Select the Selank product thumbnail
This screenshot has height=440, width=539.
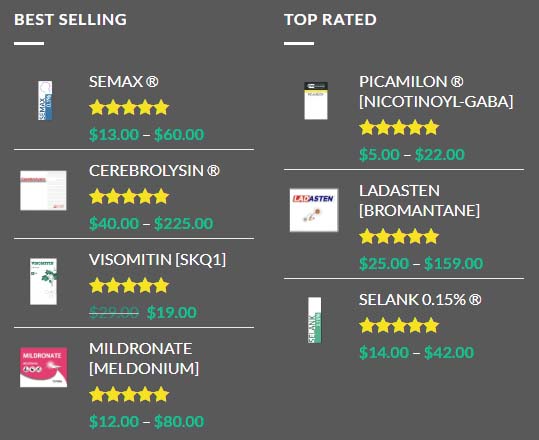pyautogui.click(x=315, y=320)
